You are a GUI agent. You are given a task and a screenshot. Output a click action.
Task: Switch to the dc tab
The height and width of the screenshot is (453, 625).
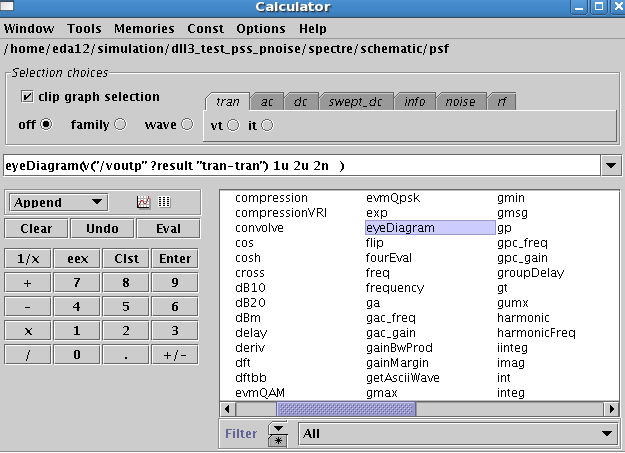pyautogui.click(x=301, y=102)
